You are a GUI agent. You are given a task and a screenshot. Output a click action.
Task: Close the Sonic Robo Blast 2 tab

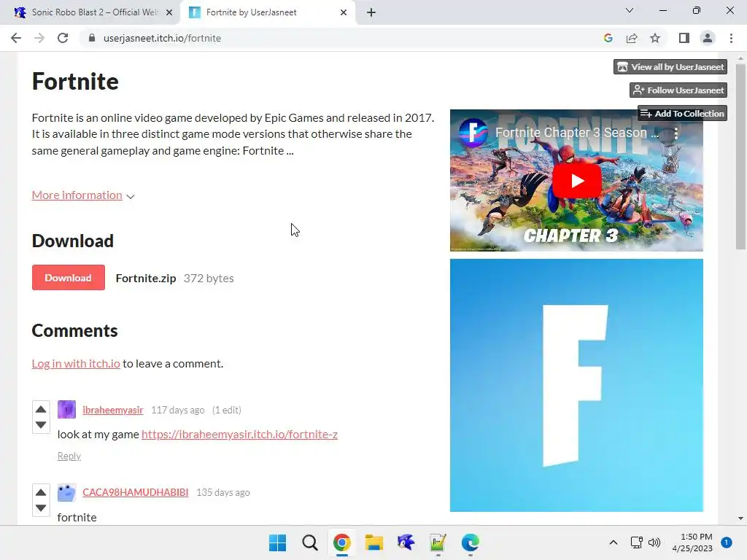[x=169, y=12]
